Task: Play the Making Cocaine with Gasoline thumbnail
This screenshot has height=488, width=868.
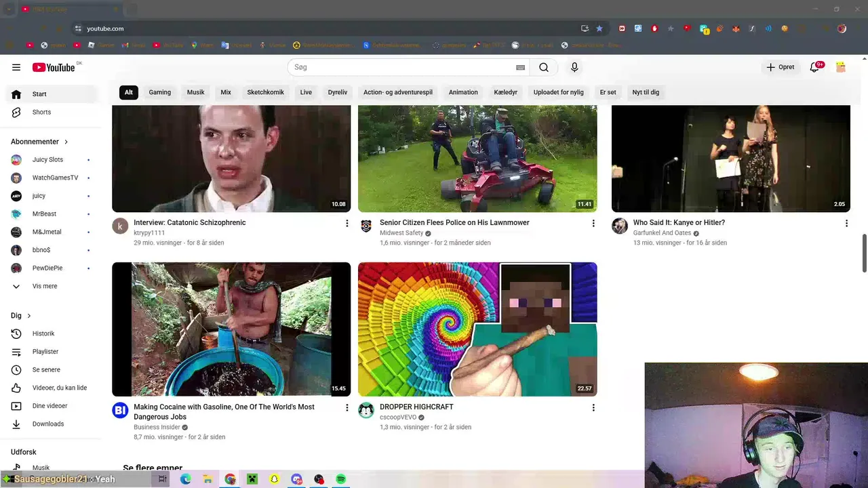Action: [x=231, y=329]
